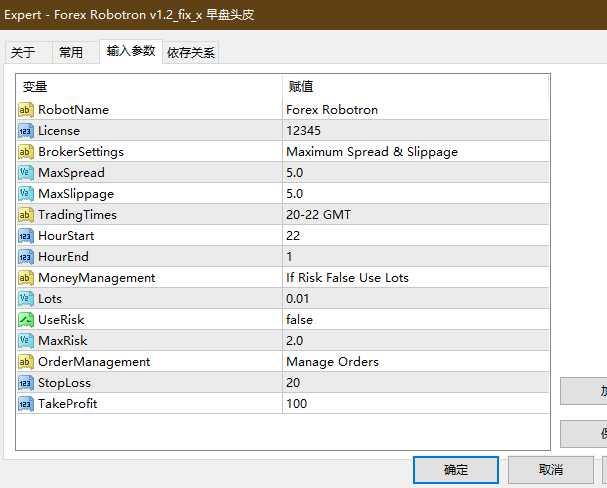
Task: Select the MaxSlippage variable label
Action: (76, 194)
